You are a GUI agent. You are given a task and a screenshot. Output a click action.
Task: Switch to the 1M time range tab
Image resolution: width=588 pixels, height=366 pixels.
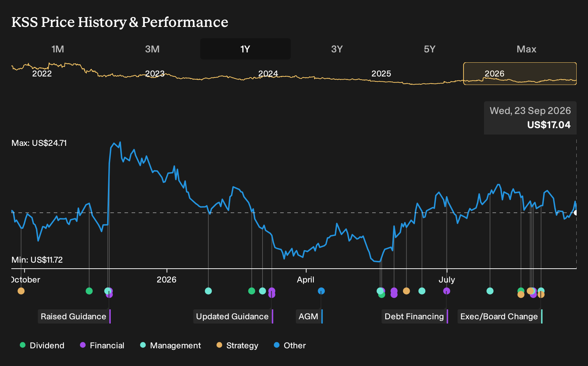tap(58, 49)
